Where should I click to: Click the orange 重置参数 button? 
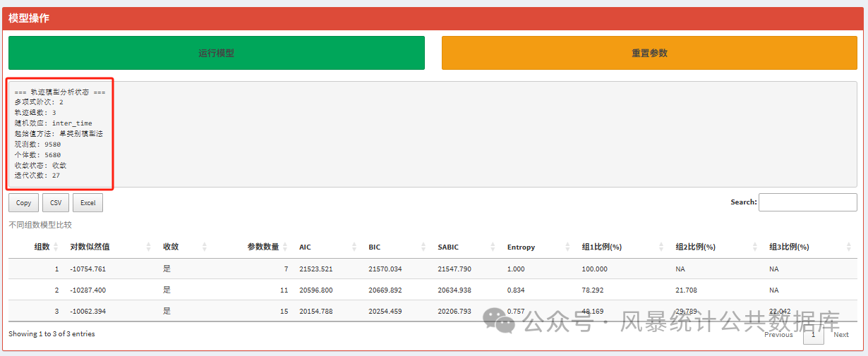(649, 53)
